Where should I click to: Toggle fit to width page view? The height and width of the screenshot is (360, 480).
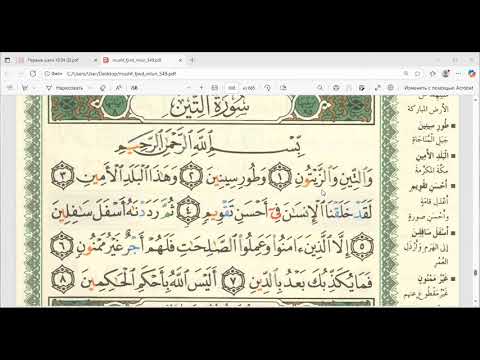coord(215,88)
